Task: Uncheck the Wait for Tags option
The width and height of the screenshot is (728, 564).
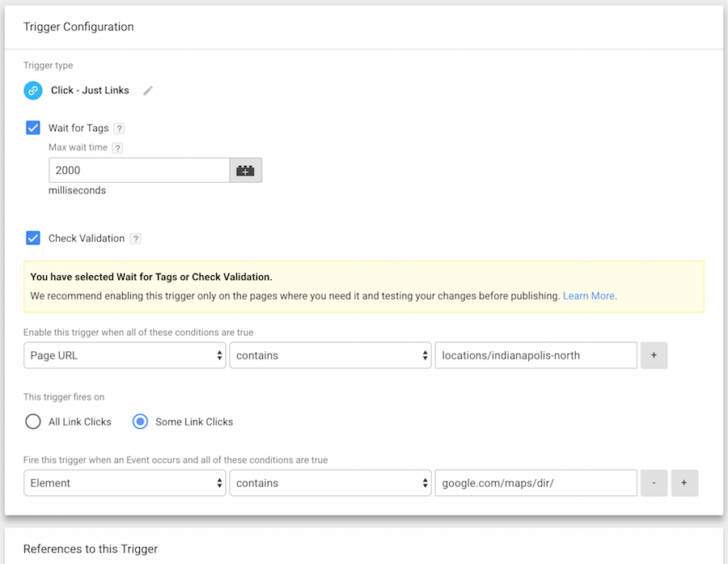Action: 32,127
